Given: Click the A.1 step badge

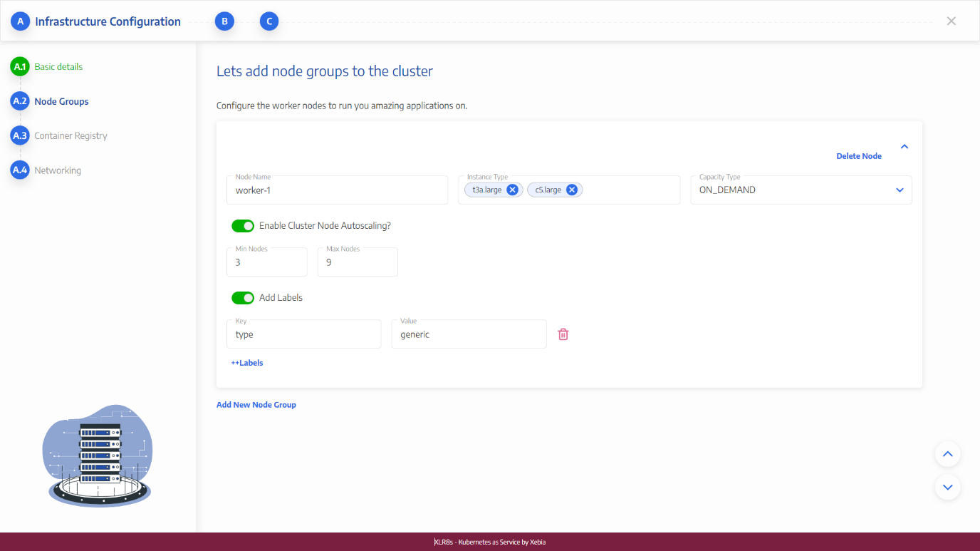Looking at the screenshot, I should 20,66.
